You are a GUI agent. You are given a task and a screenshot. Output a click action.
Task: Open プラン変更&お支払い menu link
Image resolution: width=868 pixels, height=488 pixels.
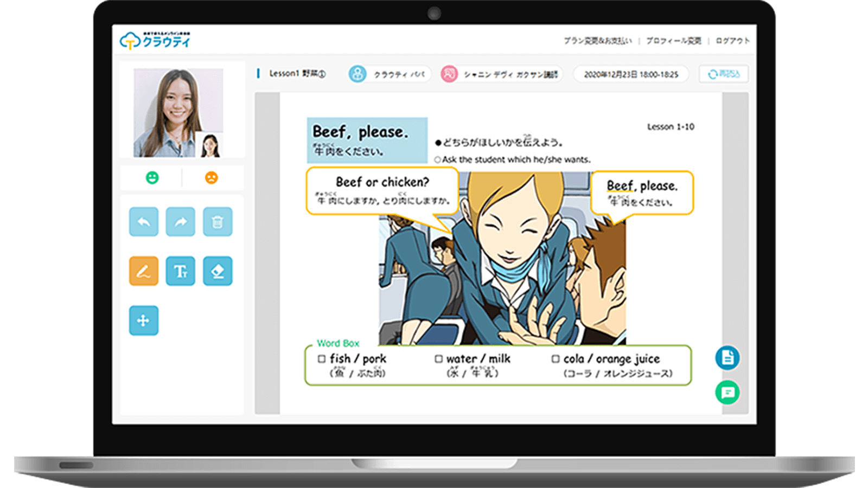pos(597,41)
